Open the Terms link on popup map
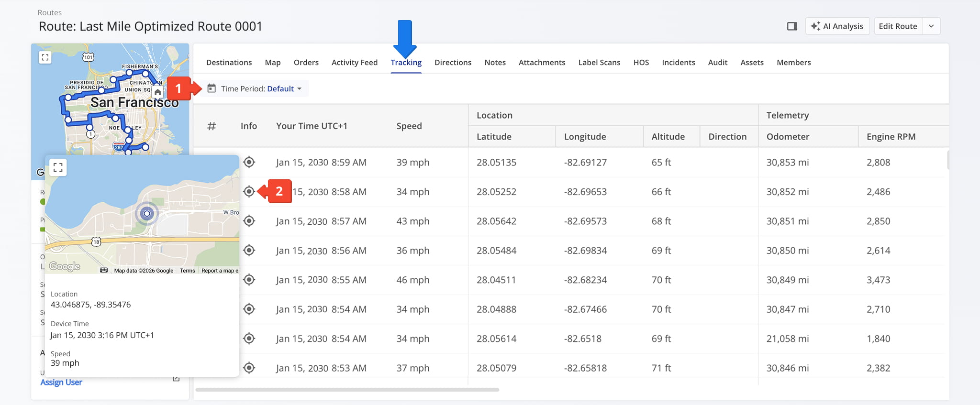The image size is (980, 405). pos(188,271)
